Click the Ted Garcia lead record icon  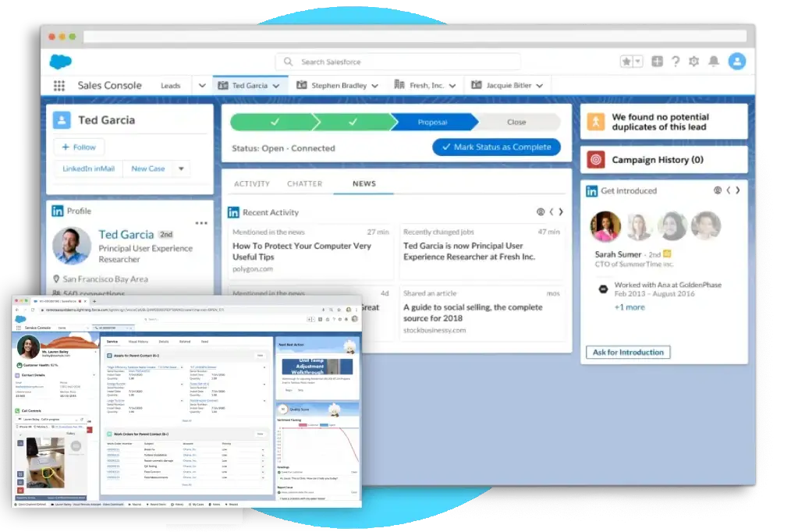(62, 120)
